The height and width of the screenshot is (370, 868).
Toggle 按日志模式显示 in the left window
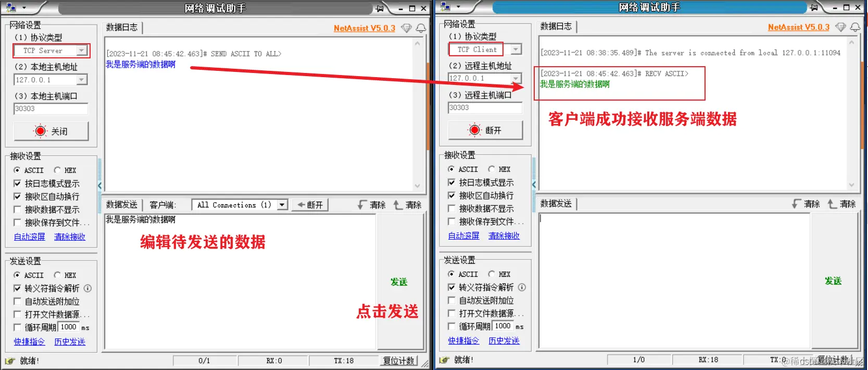[x=17, y=183]
